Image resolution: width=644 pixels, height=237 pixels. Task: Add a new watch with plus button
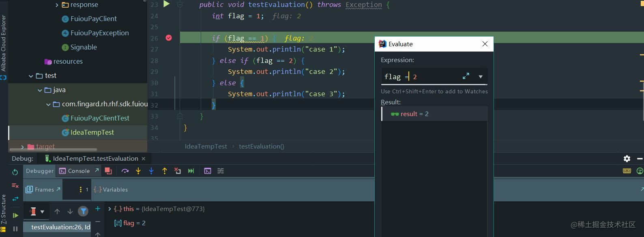point(98,209)
